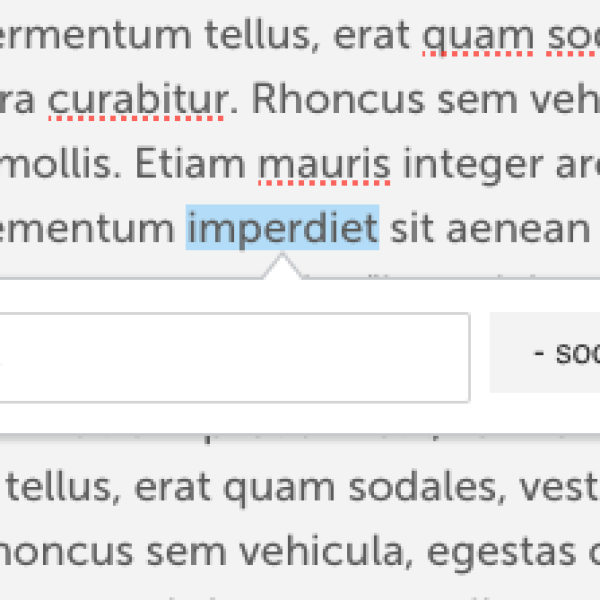The height and width of the screenshot is (600, 600).
Task: Click the text input field in popup
Action: 230,357
